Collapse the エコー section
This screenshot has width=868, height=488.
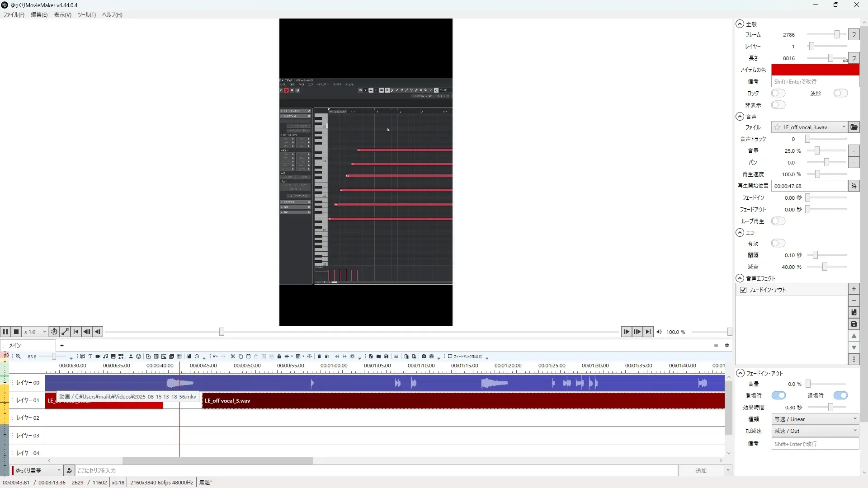pyautogui.click(x=740, y=233)
